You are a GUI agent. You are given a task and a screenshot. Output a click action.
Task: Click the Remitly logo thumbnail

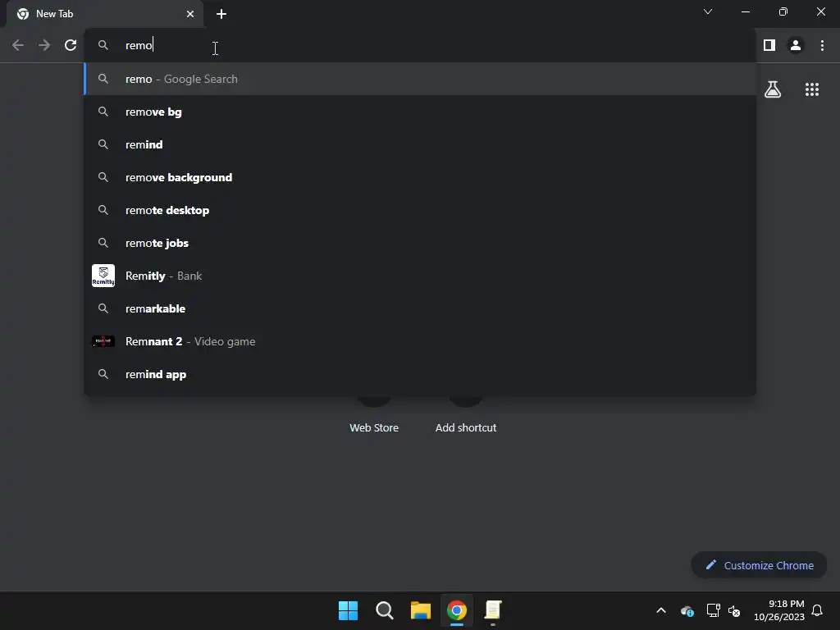[103, 276]
